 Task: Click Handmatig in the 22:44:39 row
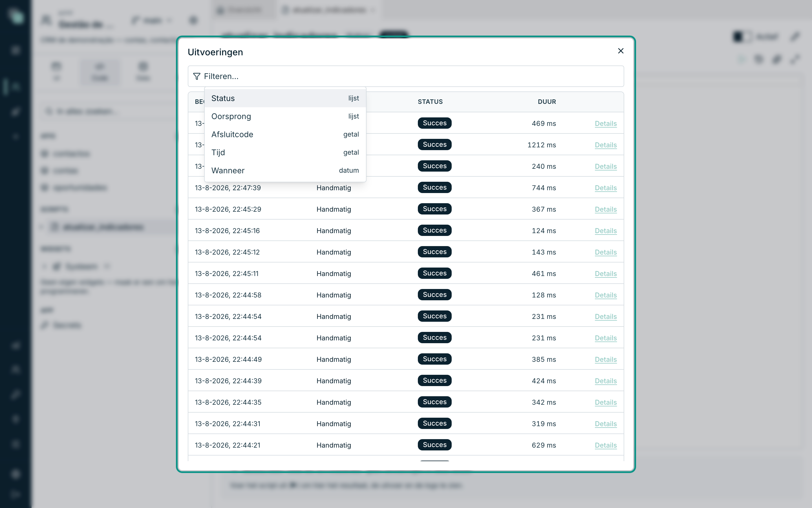point(334,381)
